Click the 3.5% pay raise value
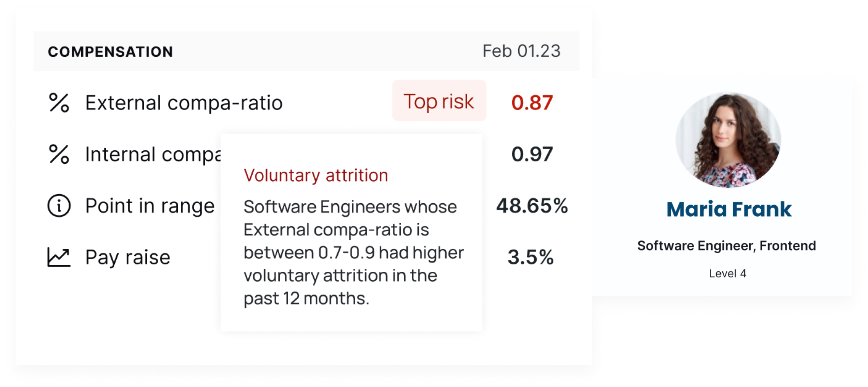The height and width of the screenshot is (387, 868). [x=530, y=257]
